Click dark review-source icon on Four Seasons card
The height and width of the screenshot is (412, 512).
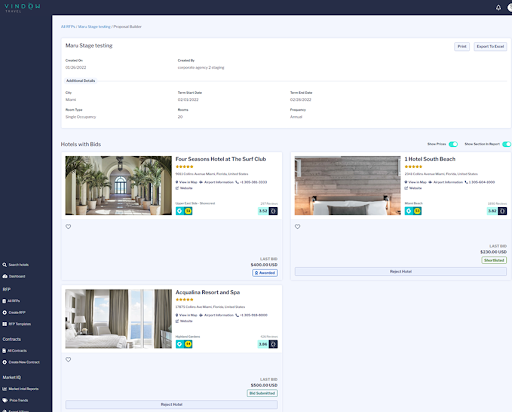273,211
